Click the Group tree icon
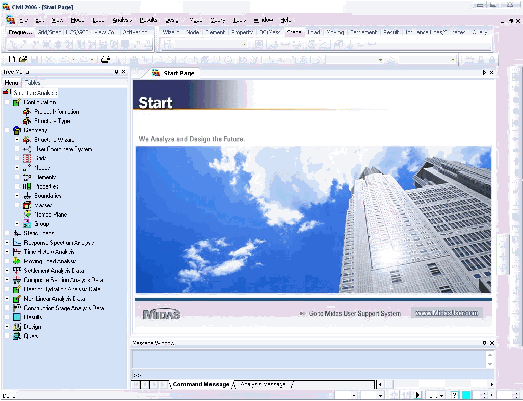This screenshot has width=523, height=401. 27,224
